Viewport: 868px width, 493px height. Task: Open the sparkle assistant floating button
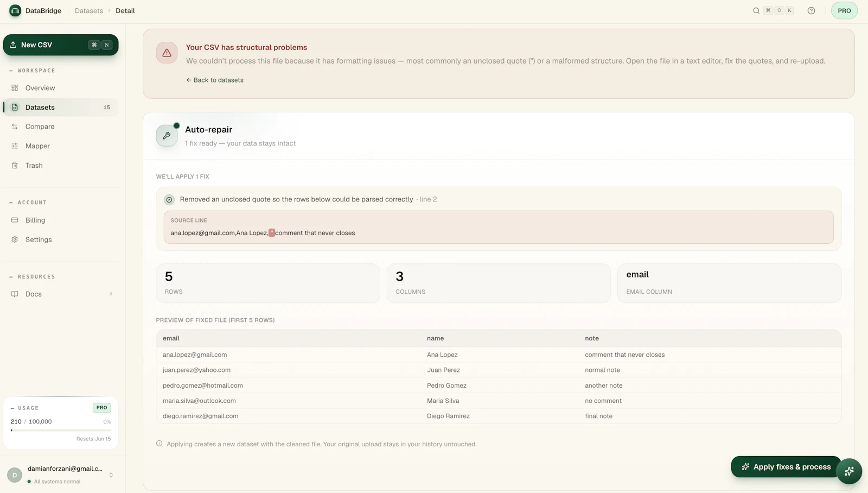point(849,471)
